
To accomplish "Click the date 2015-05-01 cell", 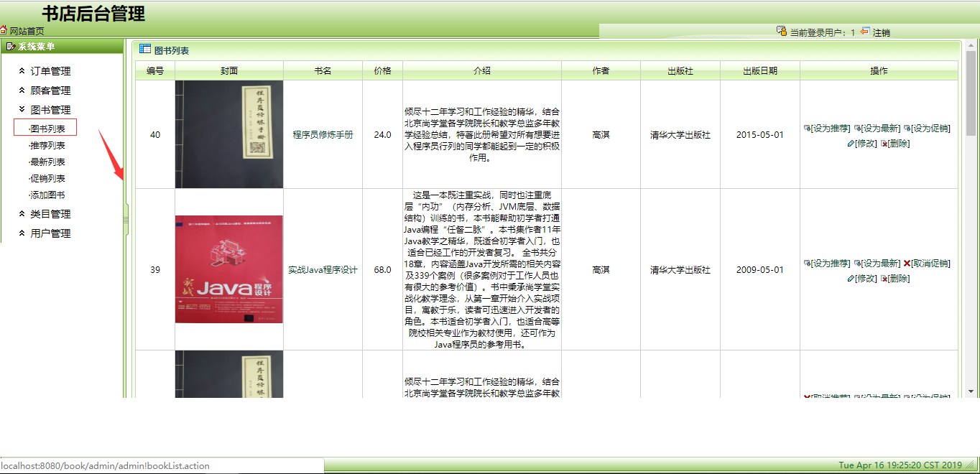I will (760, 134).
